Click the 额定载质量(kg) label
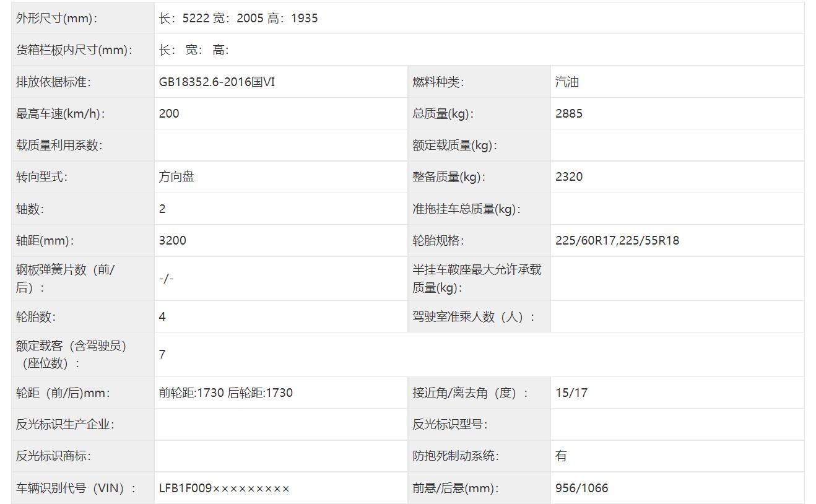 coord(455,145)
